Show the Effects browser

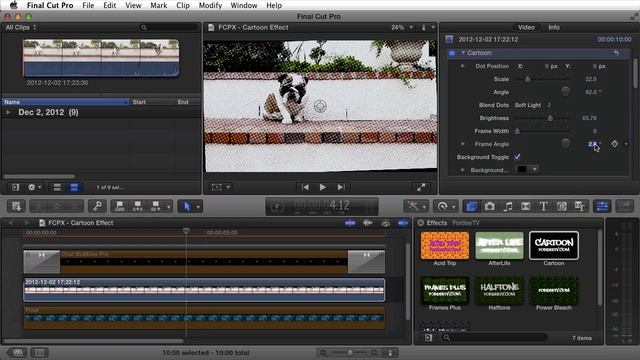pos(471,206)
